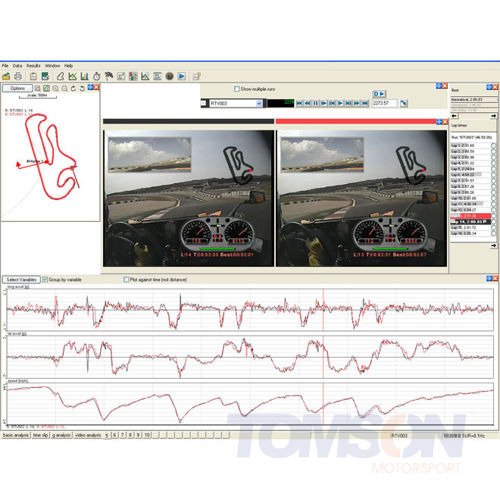
Task: Click the video sync tool icon
Action: 404,103
